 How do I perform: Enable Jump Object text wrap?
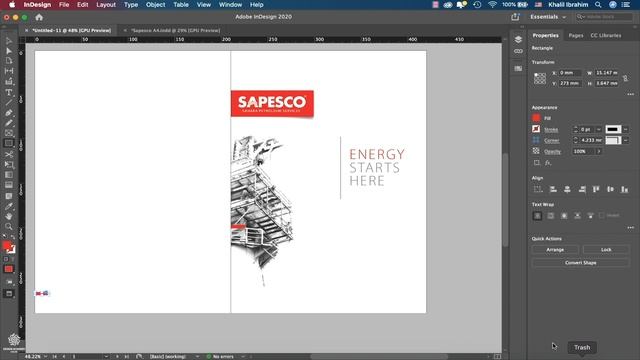577,216
